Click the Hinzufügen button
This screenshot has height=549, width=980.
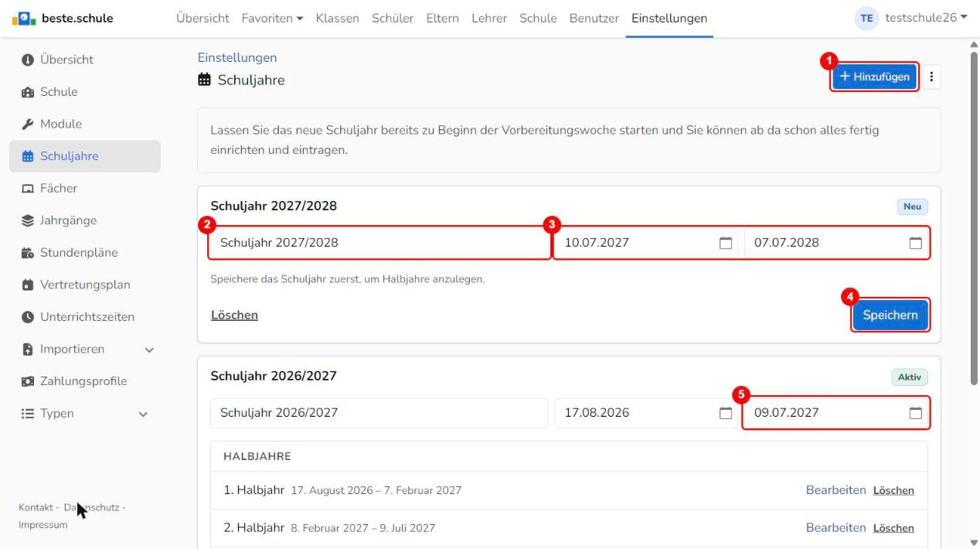coord(875,77)
